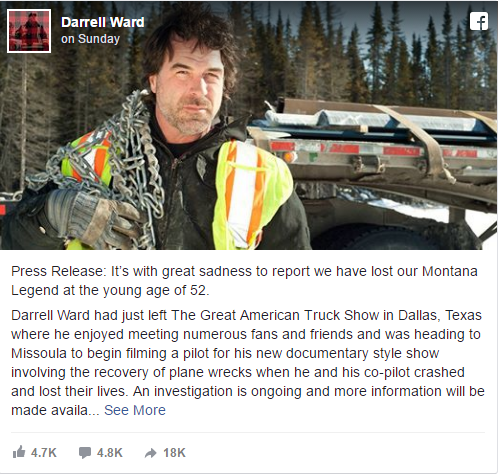Screen dimensions: 499x475
Task: Expand the post with See More
Action: tap(135, 410)
